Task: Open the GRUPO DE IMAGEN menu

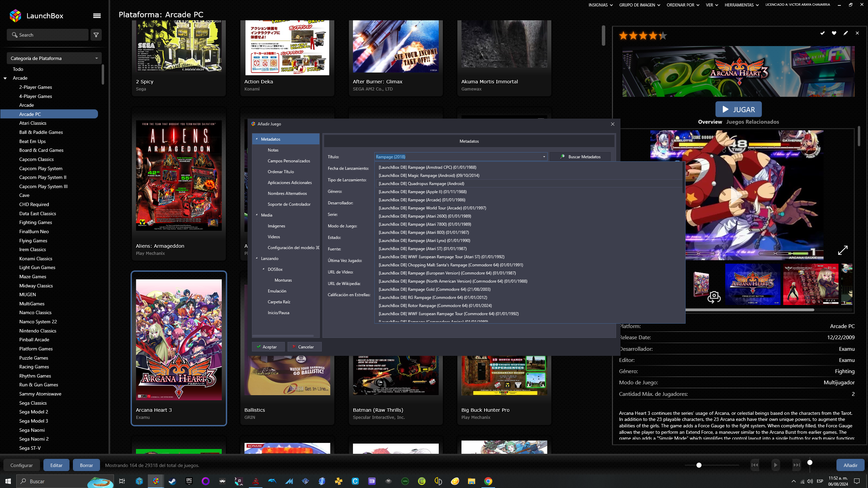Action: (639, 5)
